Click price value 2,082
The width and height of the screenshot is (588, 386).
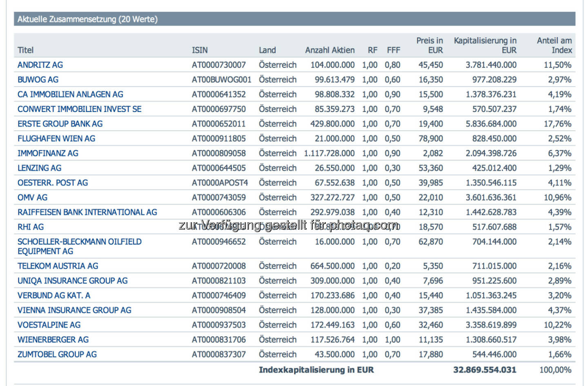tap(433, 153)
